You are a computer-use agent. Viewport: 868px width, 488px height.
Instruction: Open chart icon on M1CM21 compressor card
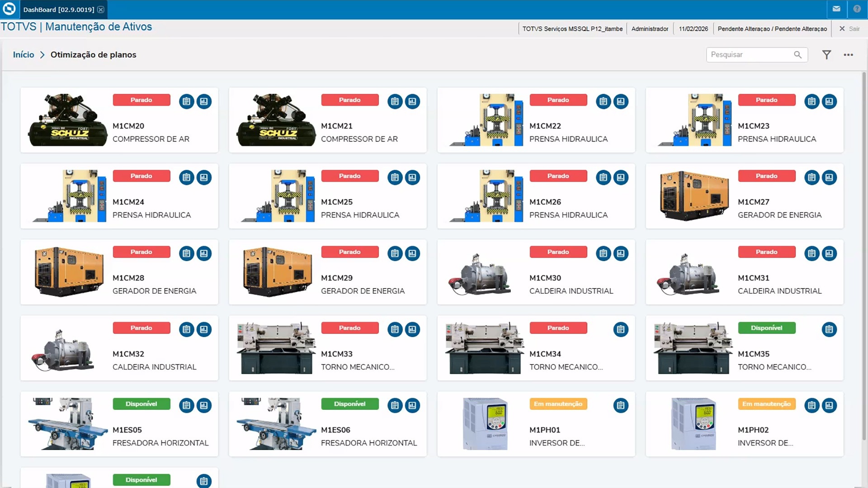[x=412, y=101]
